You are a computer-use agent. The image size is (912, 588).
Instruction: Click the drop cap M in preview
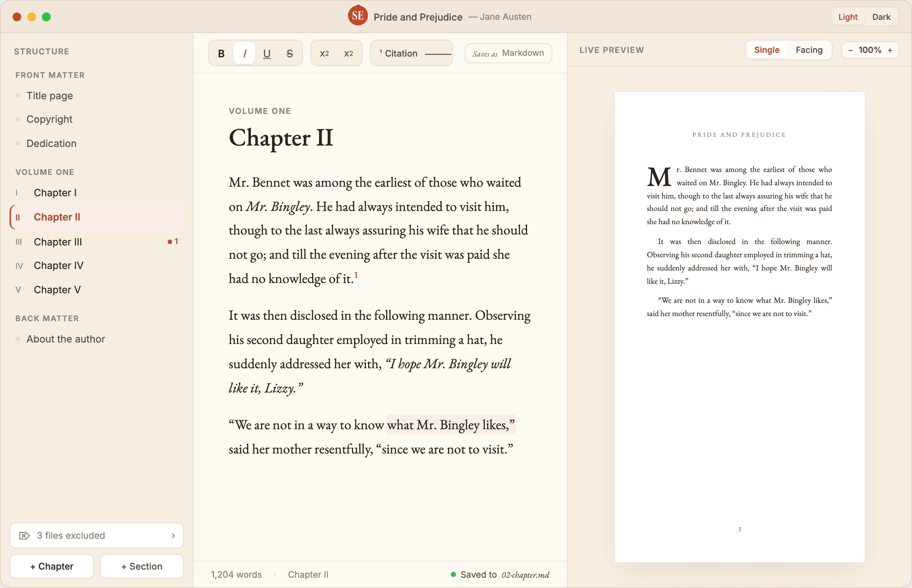click(659, 176)
